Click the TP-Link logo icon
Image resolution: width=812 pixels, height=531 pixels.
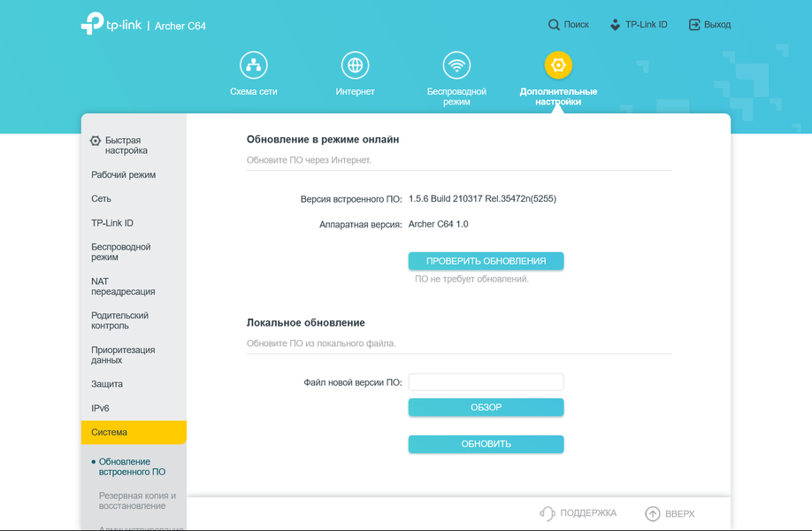93,24
